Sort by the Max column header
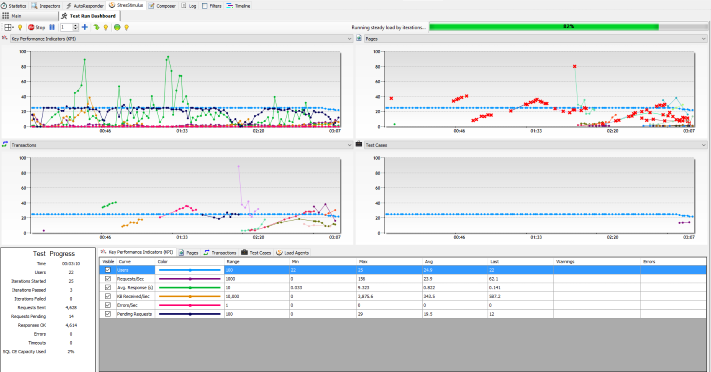The width and height of the screenshot is (711, 372). click(390, 262)
